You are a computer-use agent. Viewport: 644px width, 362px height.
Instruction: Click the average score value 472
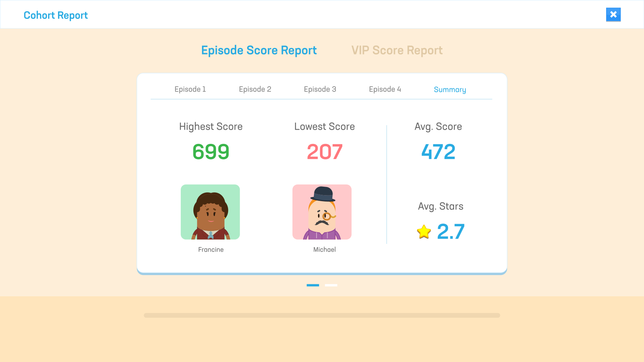coord(438,152)
